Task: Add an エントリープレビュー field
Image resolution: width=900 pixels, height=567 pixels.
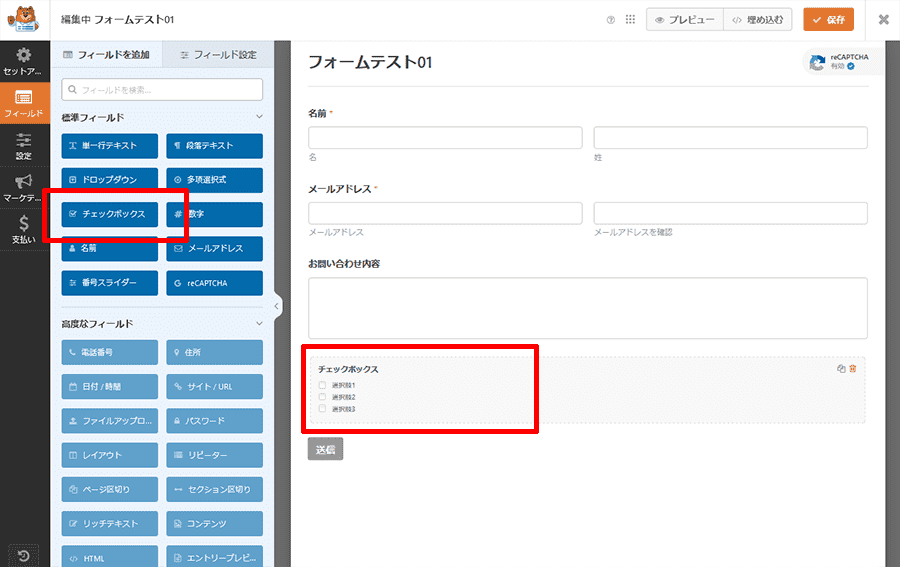Action: pyautogui.click(x=215, y=557)
